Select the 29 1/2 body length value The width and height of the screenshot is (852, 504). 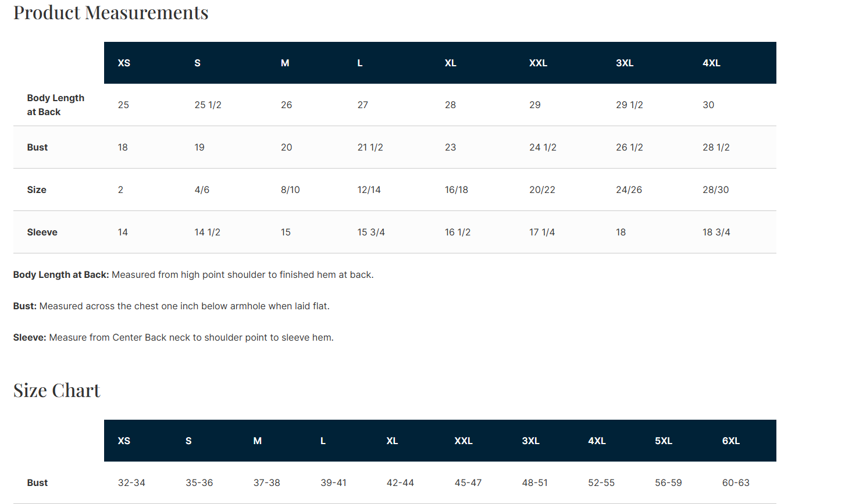(x=629, y=105)
